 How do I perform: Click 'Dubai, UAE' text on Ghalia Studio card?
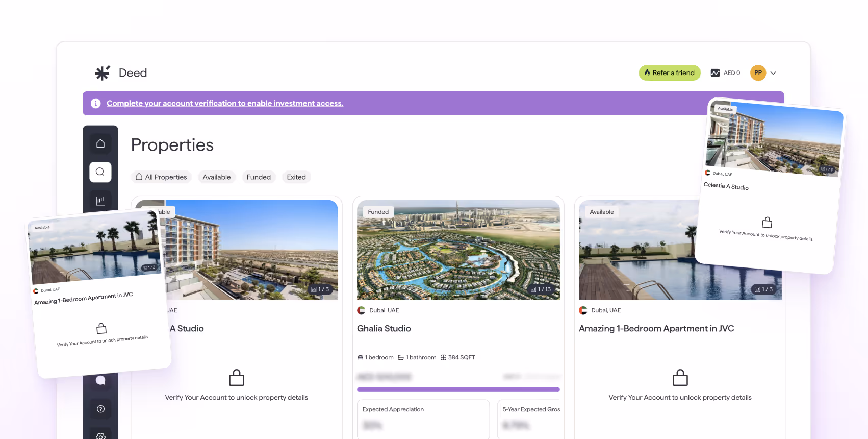pos(384,310)
